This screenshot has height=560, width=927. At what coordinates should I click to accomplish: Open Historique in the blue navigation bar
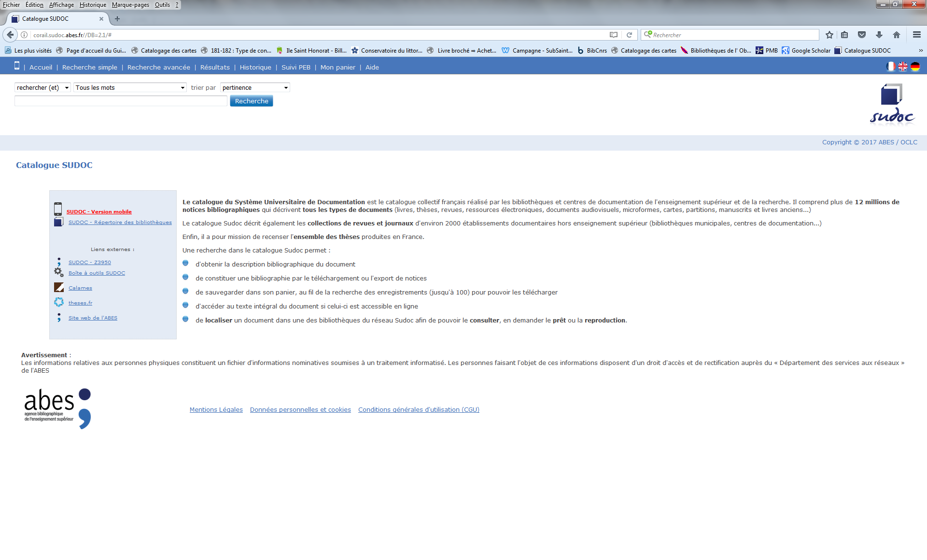pyautogui.click(x=255, y=67)
